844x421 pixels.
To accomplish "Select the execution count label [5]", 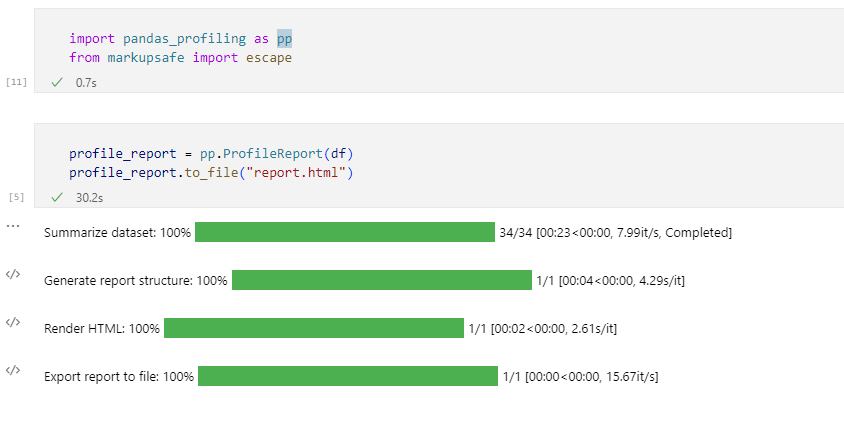I will 16,198.
